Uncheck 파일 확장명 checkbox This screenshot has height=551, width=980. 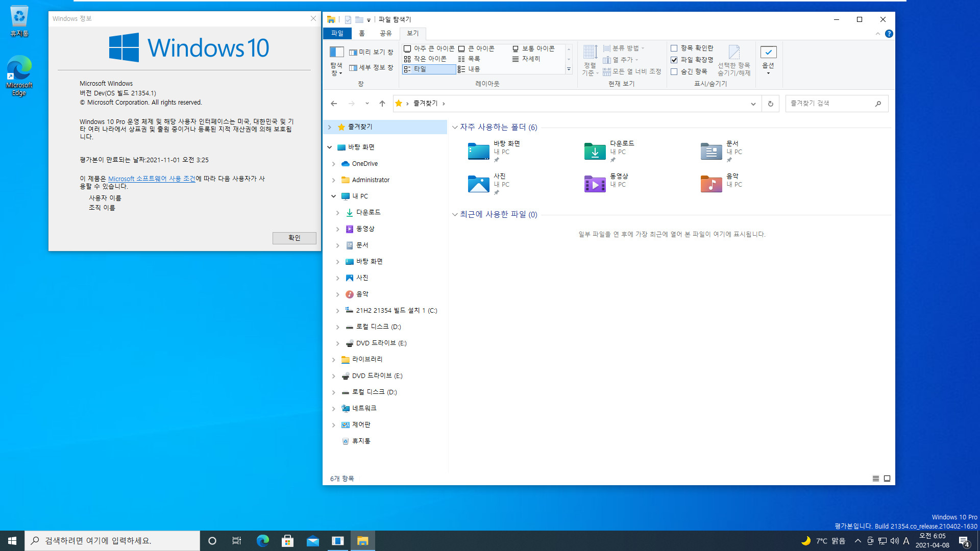click(674, 60)
